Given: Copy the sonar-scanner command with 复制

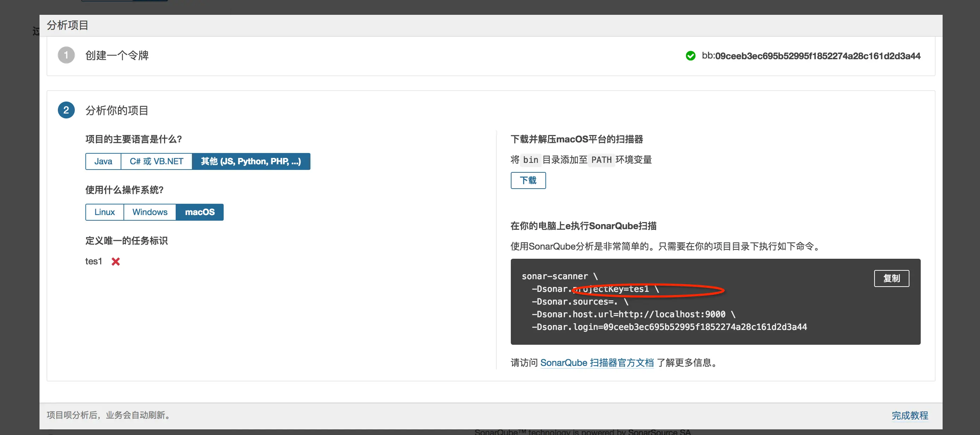Looking at the screenshot, I should coord(891,278).
